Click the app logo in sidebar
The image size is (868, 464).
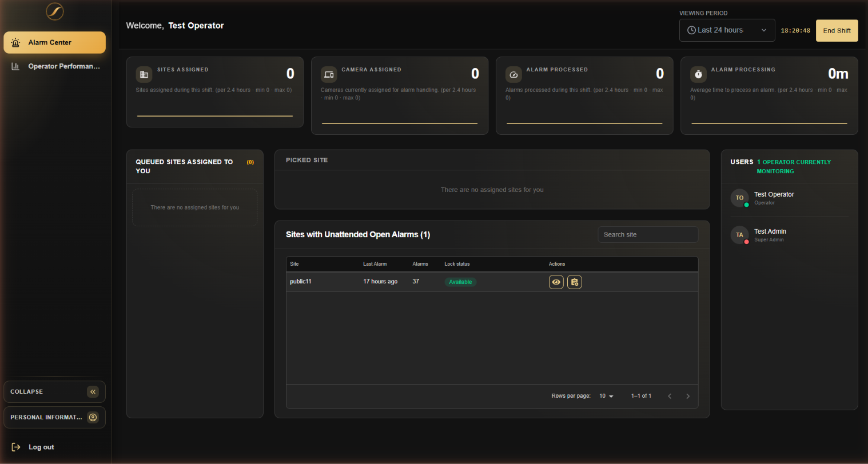point(55,11)
